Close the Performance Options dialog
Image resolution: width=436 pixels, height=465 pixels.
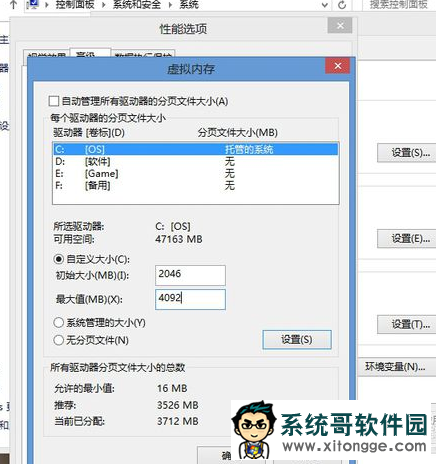click(340, 26)
